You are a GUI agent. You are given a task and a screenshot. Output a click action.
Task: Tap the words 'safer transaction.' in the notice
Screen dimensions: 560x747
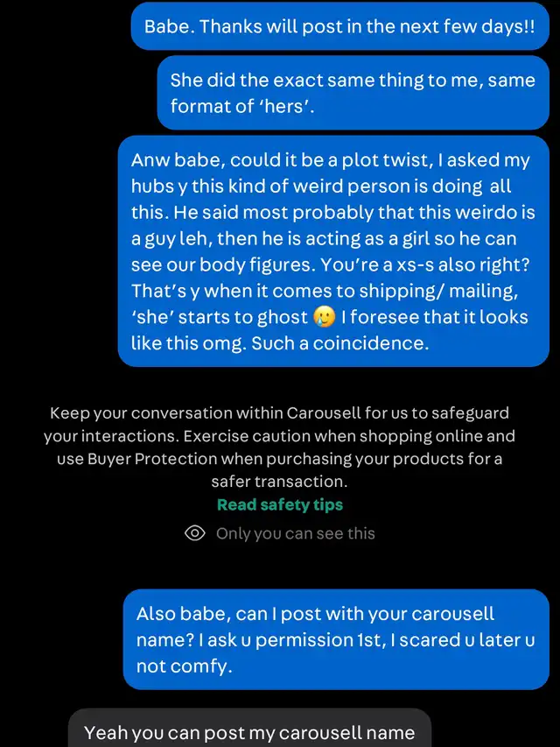(279, 482)
